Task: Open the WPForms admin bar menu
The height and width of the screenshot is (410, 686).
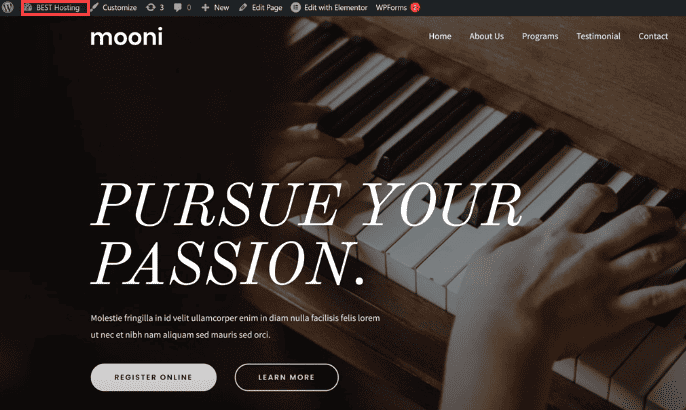Action: click(391, 7)
